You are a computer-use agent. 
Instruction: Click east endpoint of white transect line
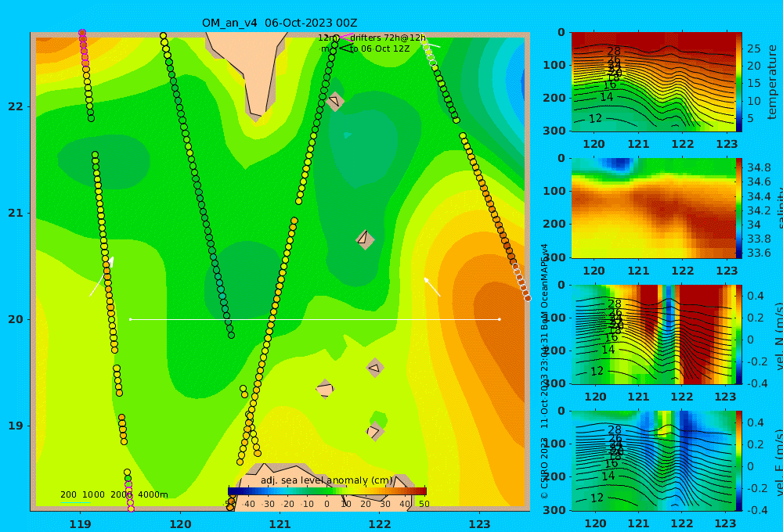(500, 319)
